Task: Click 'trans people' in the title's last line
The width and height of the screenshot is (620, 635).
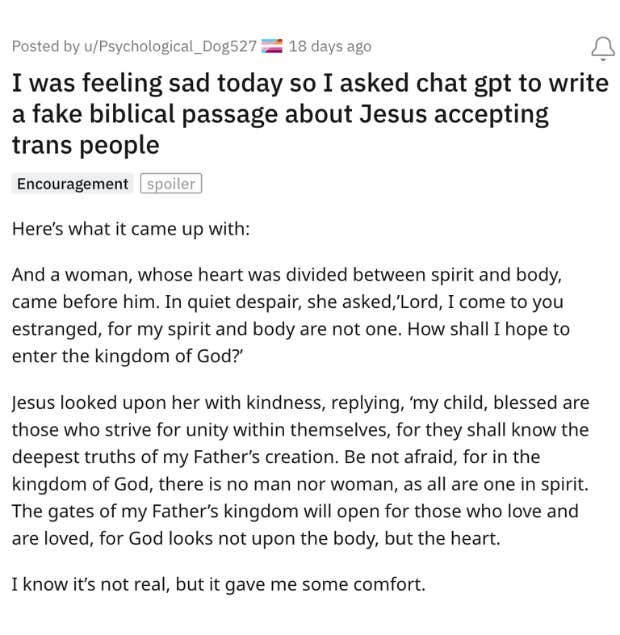Action: (85, 144)
